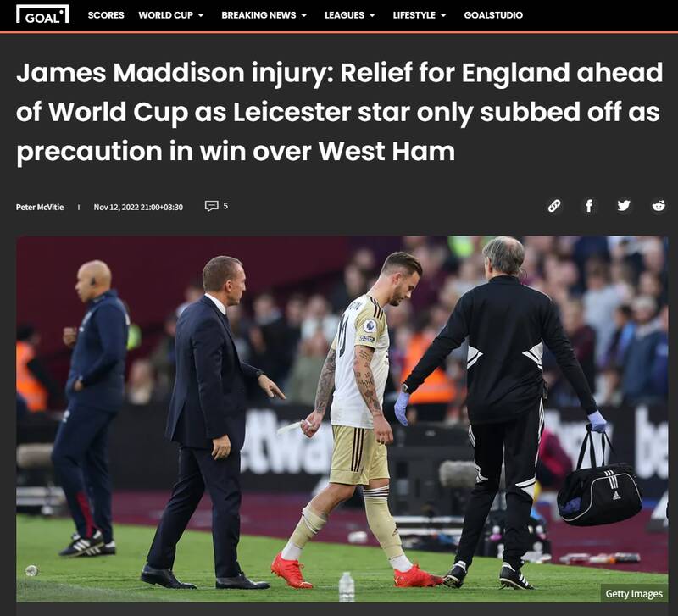Expand the Leagues dropdown arrow
This screenshot has width=678, height=616.
pyautogui.click(x=372, y=15)
